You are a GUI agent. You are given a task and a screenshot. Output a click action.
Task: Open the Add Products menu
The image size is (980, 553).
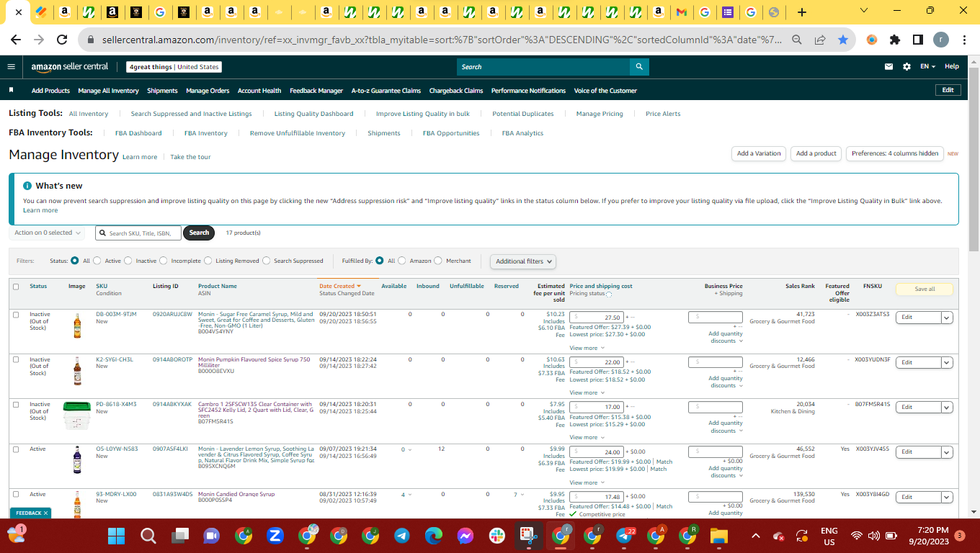click(50, 91)
